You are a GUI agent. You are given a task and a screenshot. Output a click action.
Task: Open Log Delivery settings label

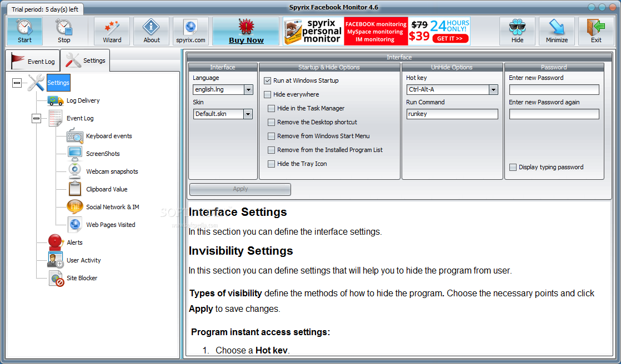(83, 100)
